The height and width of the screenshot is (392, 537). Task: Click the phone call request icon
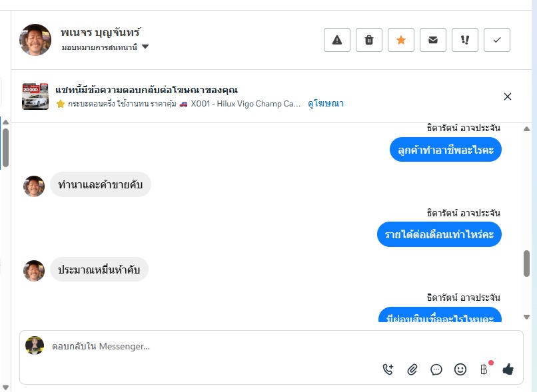tap(388, 369)
